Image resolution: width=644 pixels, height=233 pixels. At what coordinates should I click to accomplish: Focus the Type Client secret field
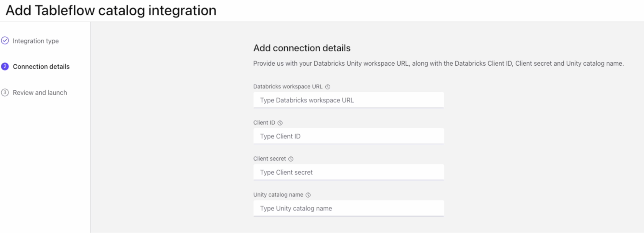[x=349, y=172]
